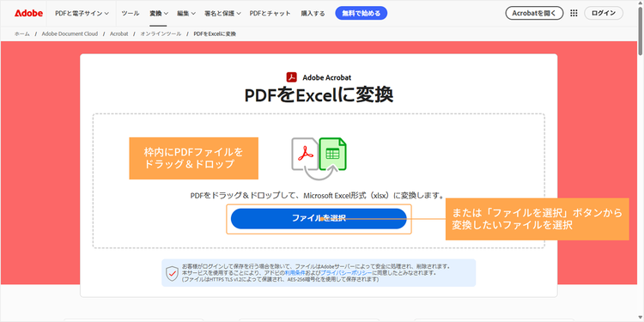Open the ツール menu item
Image resolution: width=644 pixels, height=322 pixels.
(131, 13)
